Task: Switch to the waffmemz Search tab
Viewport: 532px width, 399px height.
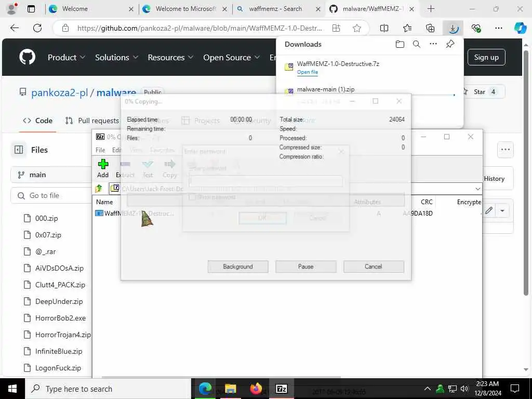Action: click(x=278, y=9)
